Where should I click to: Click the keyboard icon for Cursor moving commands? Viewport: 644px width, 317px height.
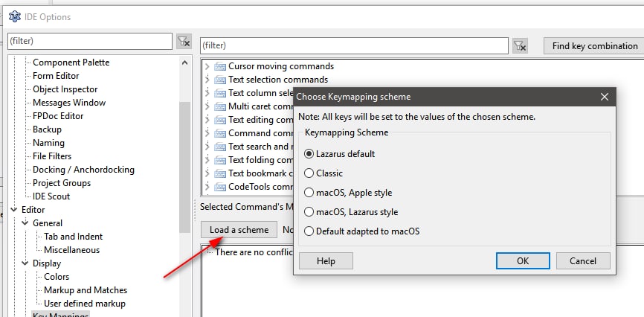220,66
